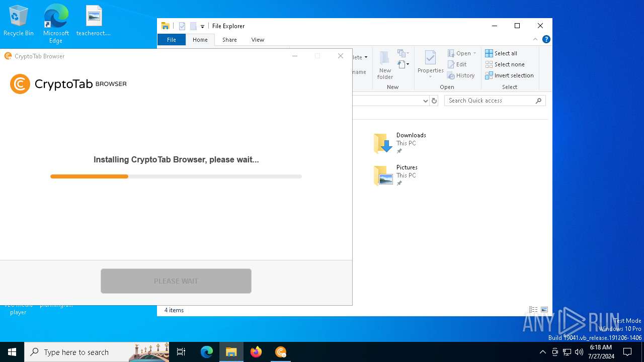Screen dimensions: 644x362
Task: Open Task View from taskbar
Action: [181, 352]
